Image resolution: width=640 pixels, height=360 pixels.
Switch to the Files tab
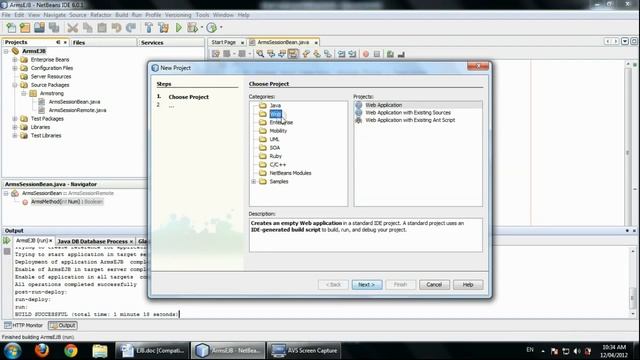click(104, 42)
